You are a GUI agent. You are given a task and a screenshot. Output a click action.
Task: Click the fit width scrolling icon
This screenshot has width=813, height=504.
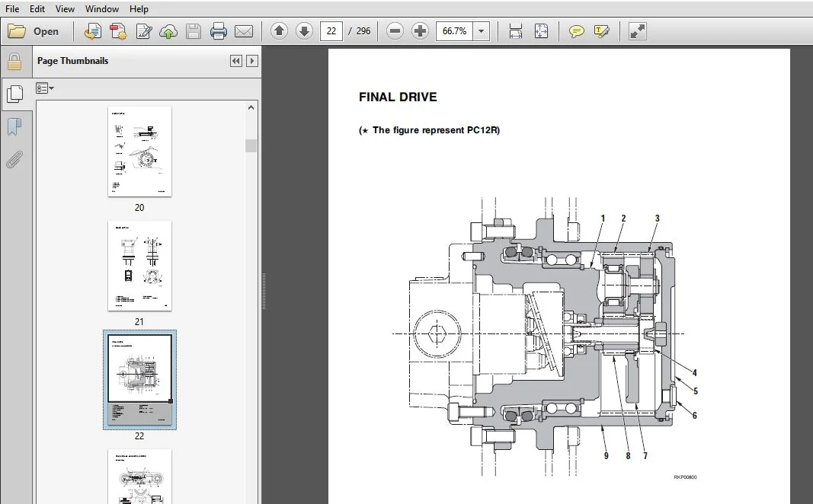[515, 31]
